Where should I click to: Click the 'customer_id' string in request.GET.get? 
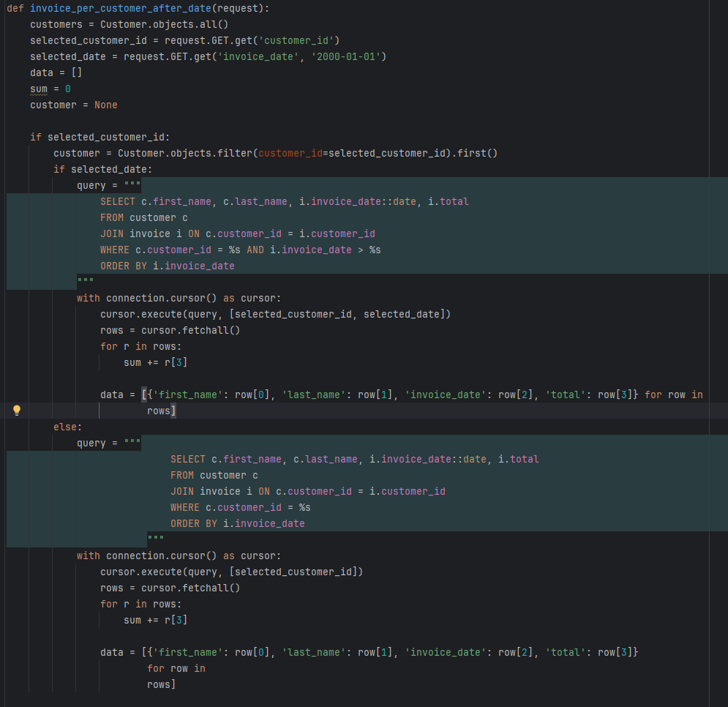pyautogui.click(x=296, y=41)
